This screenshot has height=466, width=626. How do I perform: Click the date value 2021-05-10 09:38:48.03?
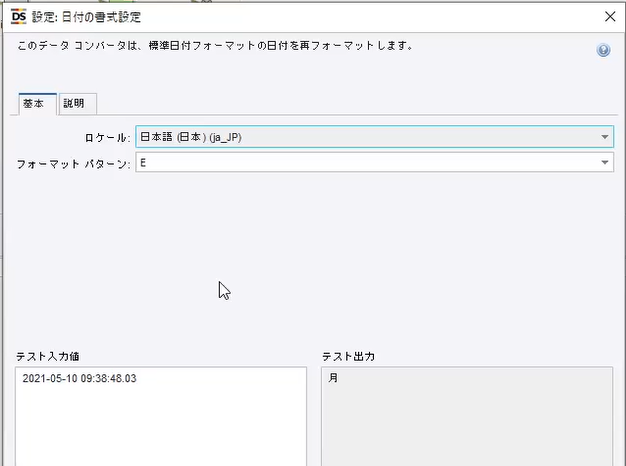pos(79,379)
